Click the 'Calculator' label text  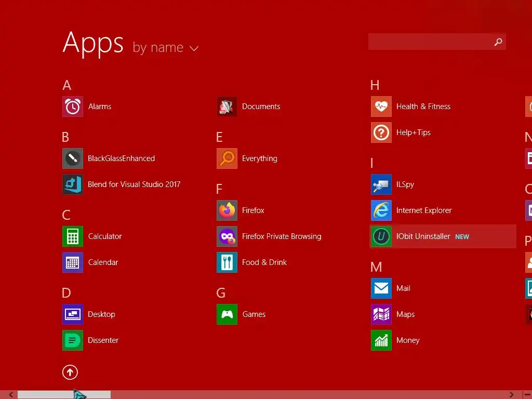(105, 236)
